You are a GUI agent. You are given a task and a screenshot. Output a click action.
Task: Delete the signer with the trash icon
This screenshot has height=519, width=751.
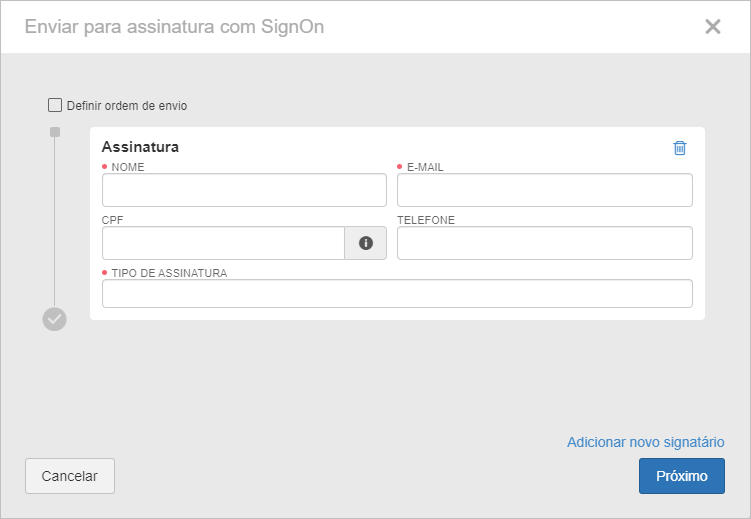pyautogui.click(x=680, y=148)
